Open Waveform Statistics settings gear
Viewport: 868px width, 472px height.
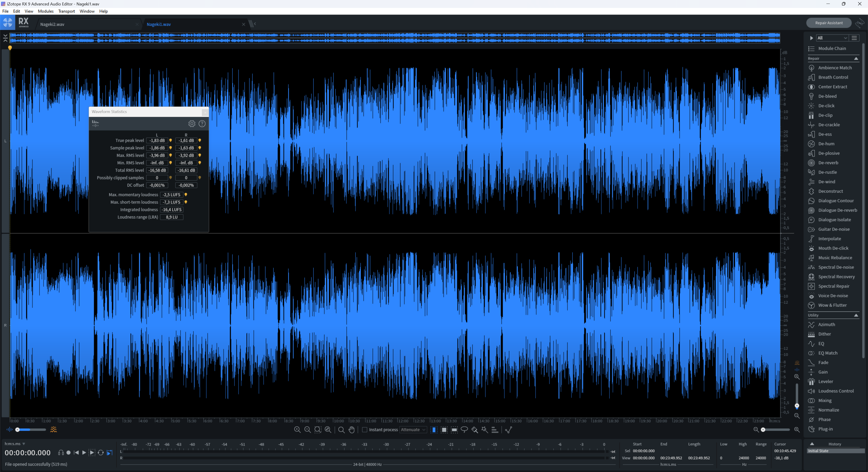[x=192, y=124]
